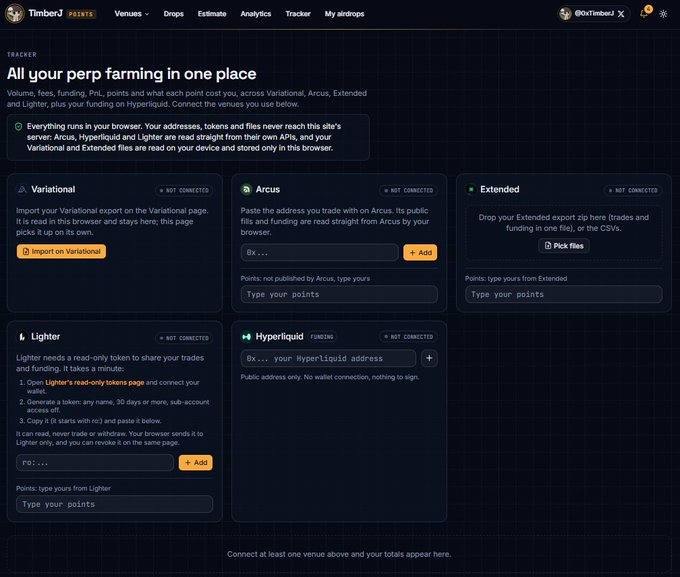This screenshot has height=577, width=680.
Task: Click the Hyperliquid venue logo icon
Action: coord(246,337)
